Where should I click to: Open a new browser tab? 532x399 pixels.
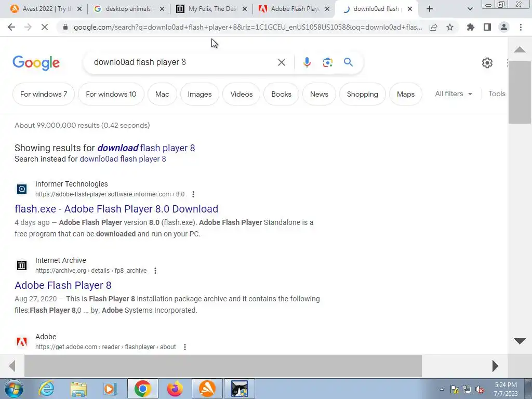(430, 9)
